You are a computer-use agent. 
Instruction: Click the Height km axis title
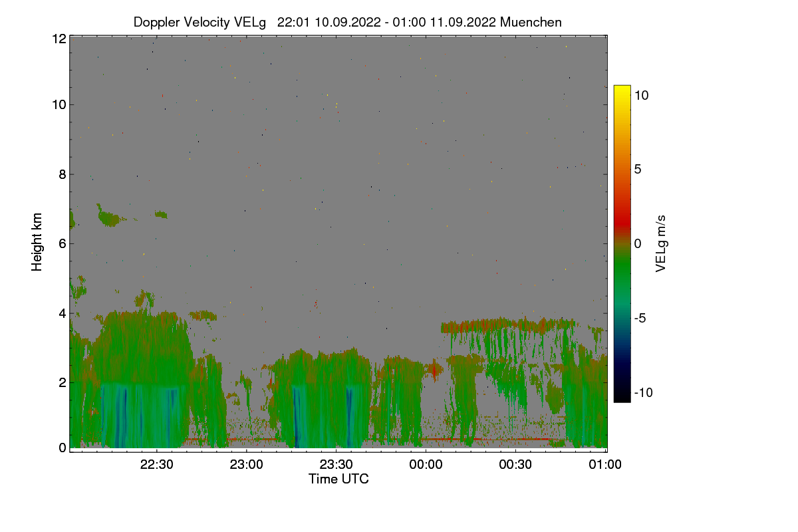[x=37, y=242]
